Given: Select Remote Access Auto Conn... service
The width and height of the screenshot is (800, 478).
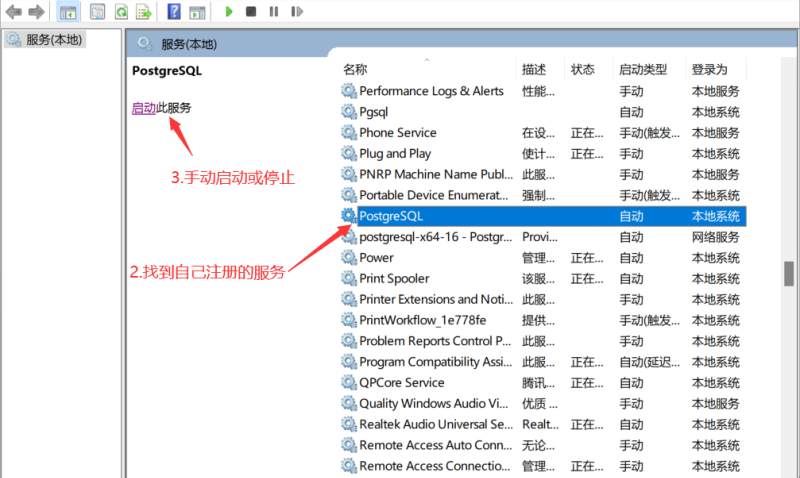Looking at the screenshot, I should pyautogui.click(x=543, y=445).
